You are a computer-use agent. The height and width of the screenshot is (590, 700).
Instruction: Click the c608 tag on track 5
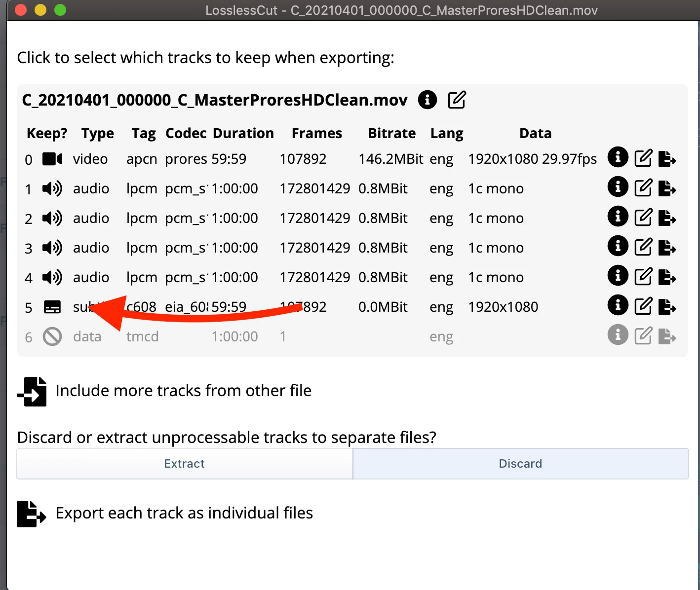click(141, 307)
